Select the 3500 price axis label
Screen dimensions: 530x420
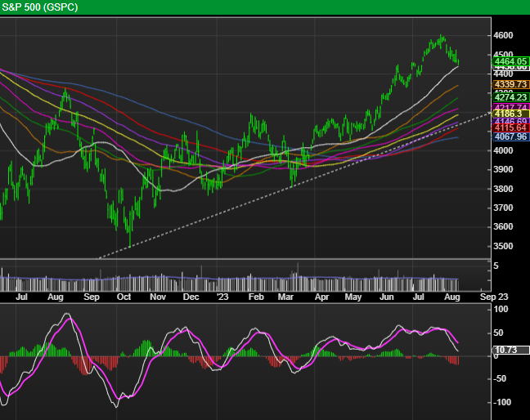(503, 246)
